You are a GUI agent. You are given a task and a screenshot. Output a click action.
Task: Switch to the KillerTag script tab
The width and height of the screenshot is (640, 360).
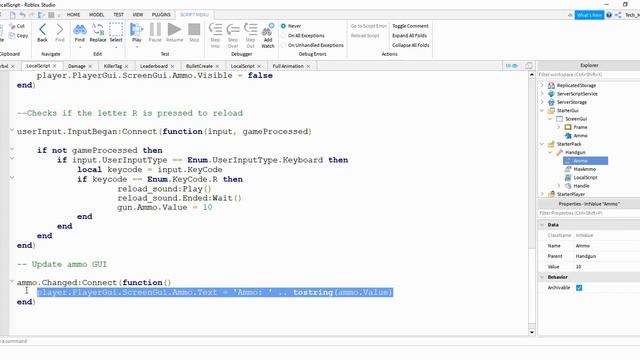[x=113, y=66]
